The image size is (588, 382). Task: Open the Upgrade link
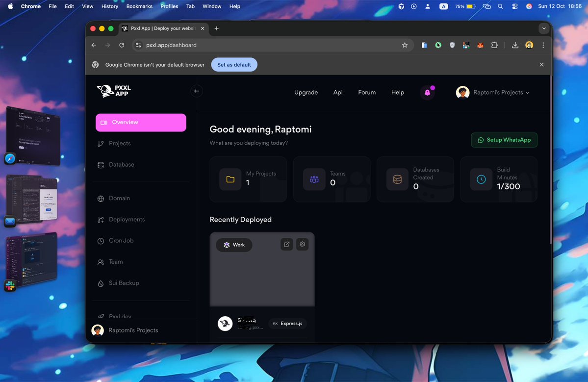pos(306,93)
